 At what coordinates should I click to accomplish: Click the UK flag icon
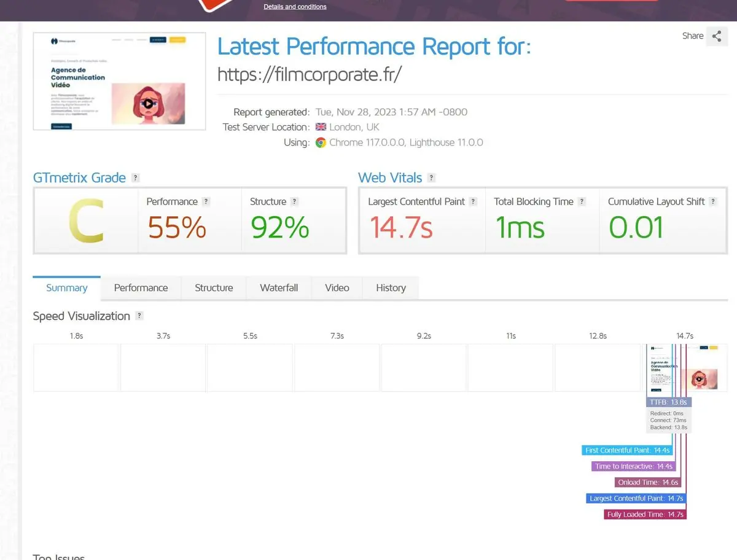click(321, 127)
